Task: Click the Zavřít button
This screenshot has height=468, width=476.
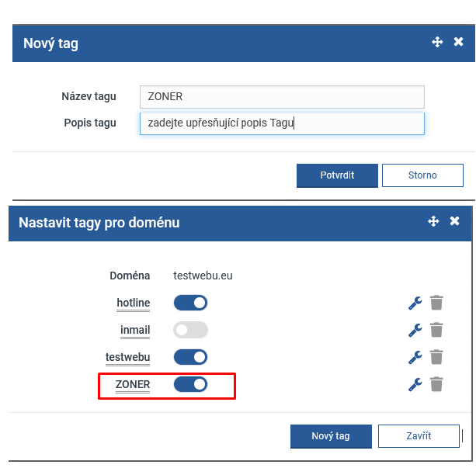Action: pyautogui.click(x=419, y=436)
